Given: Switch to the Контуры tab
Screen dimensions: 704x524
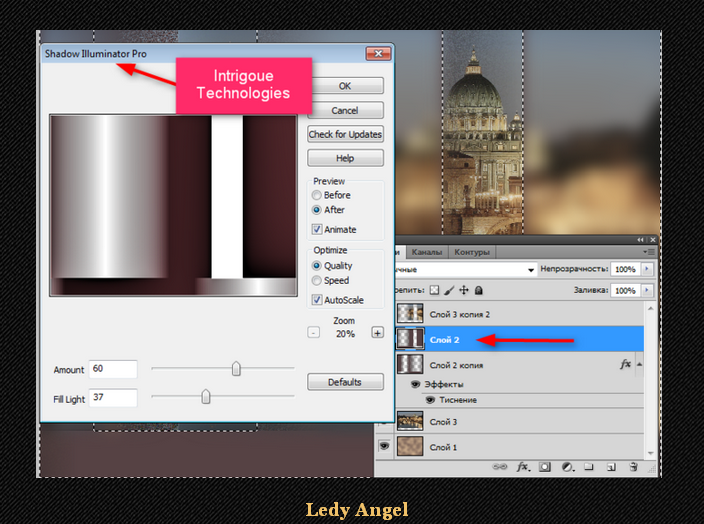Looking at the screenshot, I should [471, 252].
